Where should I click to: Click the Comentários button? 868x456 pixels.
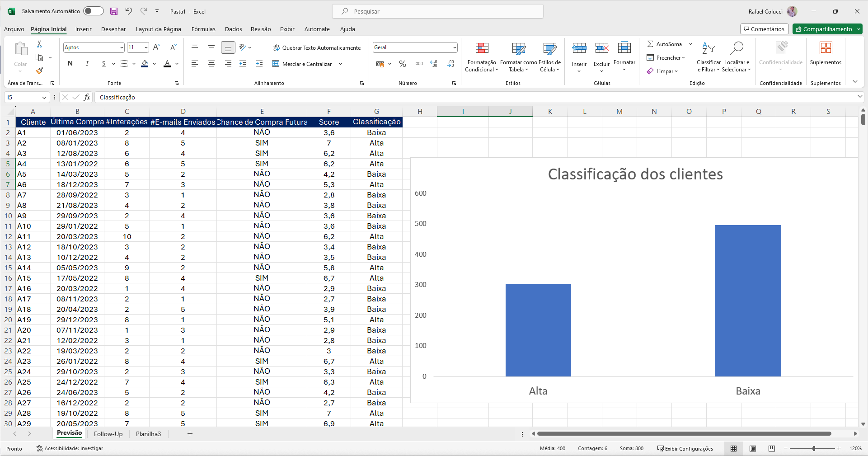click(x=764, y=29)
